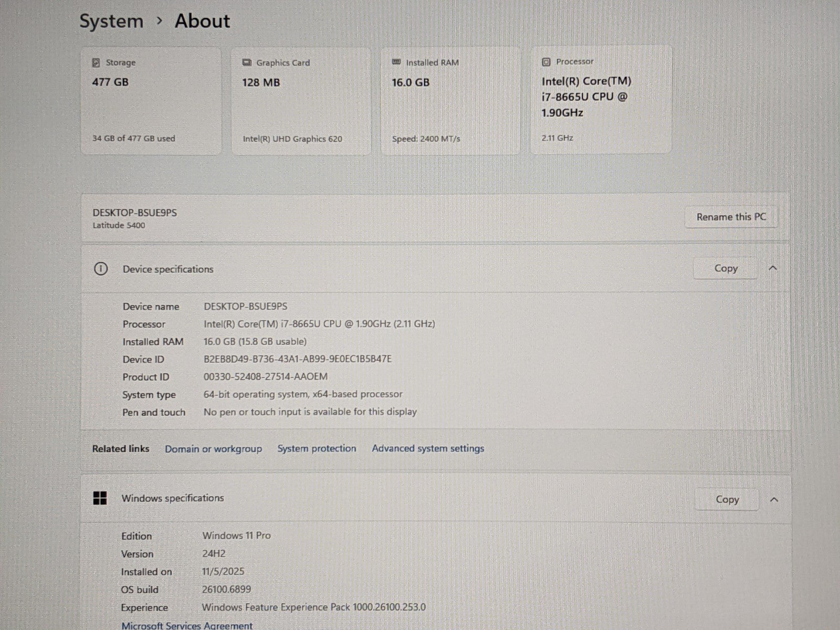Click the Latitude 5400 model name
The height and width of the screenshot is (630, 840).
click(x=119, y=225)
